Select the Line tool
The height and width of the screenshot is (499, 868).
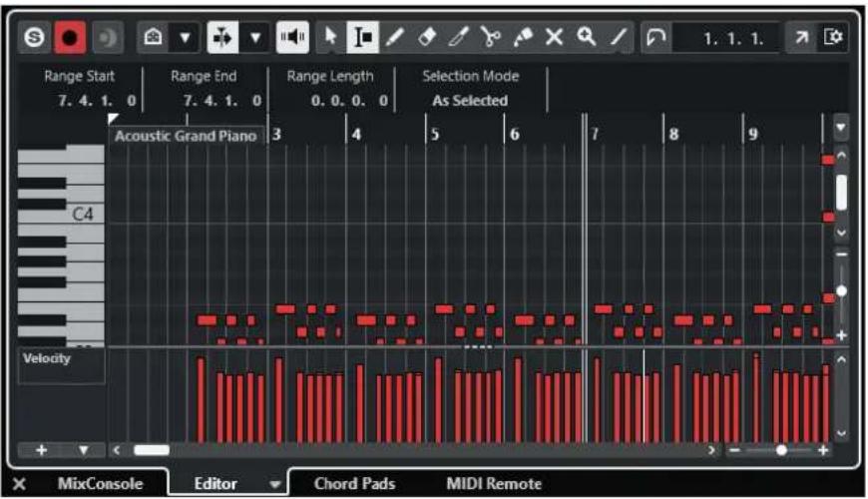(619, 38)
